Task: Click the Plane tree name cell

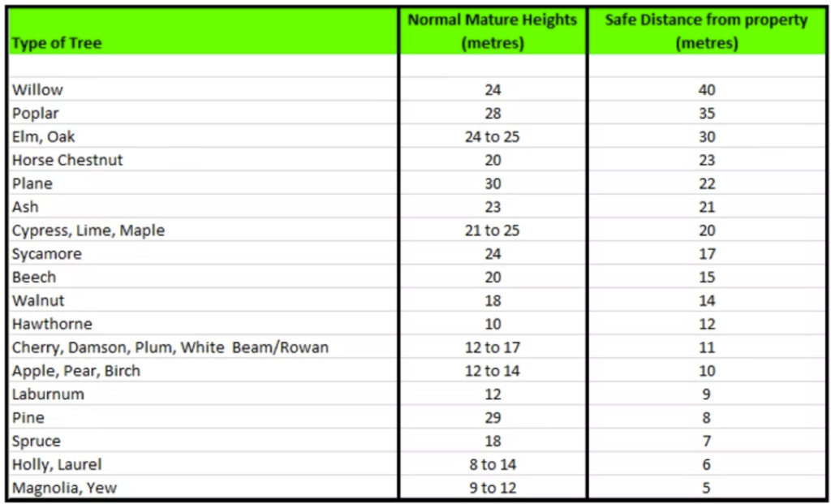Action: (32, 183)
